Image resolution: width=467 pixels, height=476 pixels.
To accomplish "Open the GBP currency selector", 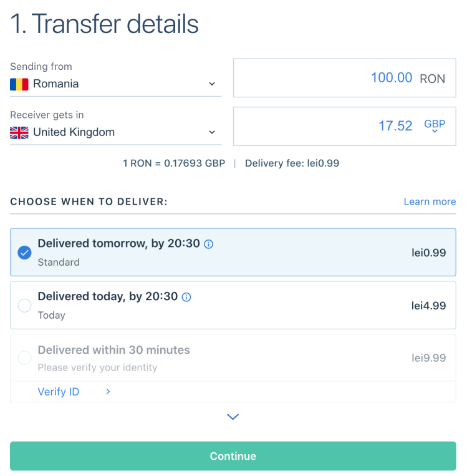I will click(x=435, y=126).
